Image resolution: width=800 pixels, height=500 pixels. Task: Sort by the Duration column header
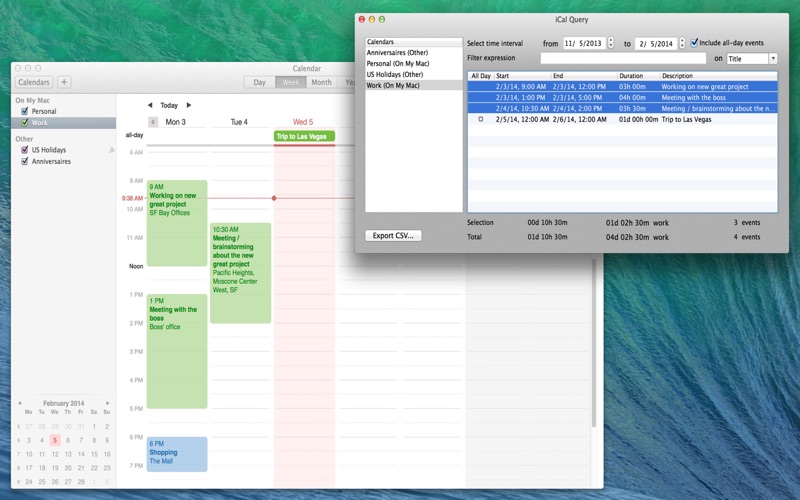638,76
